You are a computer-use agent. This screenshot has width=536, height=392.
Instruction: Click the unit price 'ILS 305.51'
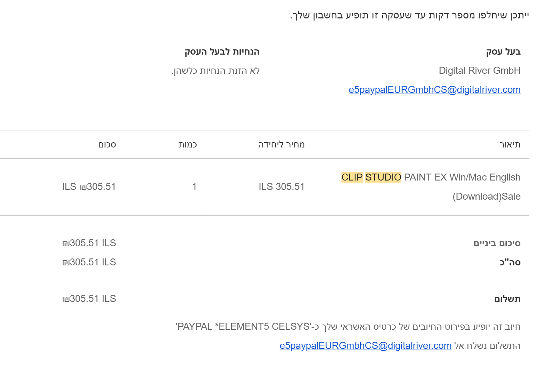pos(281,187)
